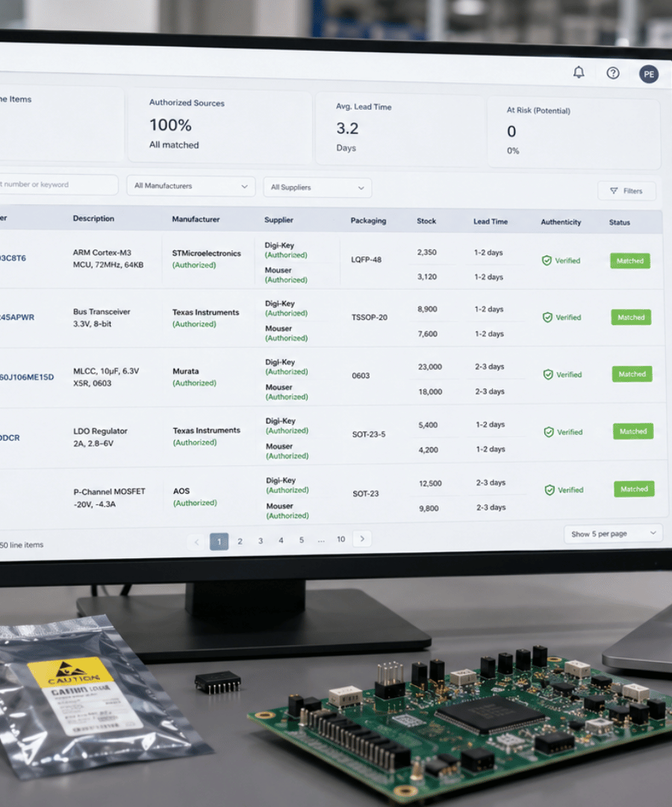Sort by the Lead Time column header
This screenshot has height=807, width=672.
[x=491, y=221]
